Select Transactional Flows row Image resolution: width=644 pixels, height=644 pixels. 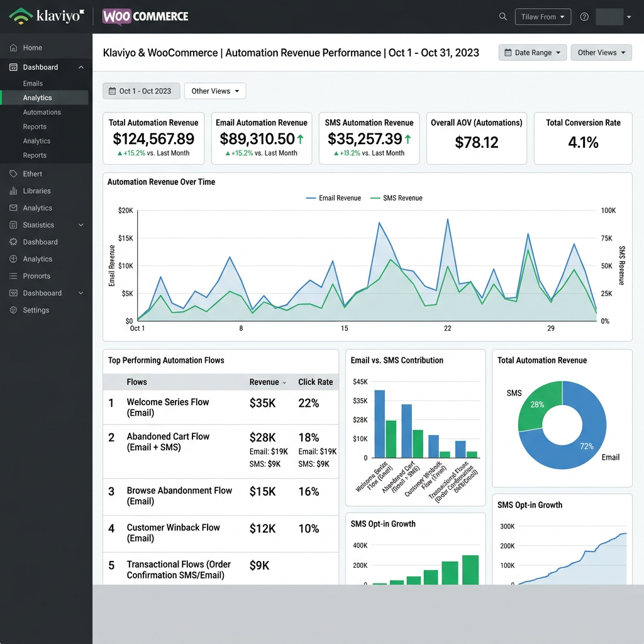click(221, 569)
